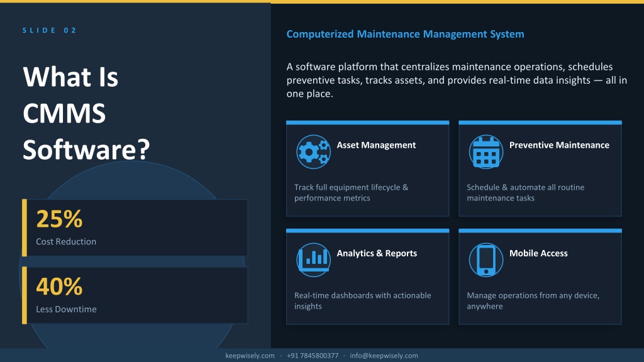Select the Analytics & Reports card title

pyautogui.click(x=377, y=253)
